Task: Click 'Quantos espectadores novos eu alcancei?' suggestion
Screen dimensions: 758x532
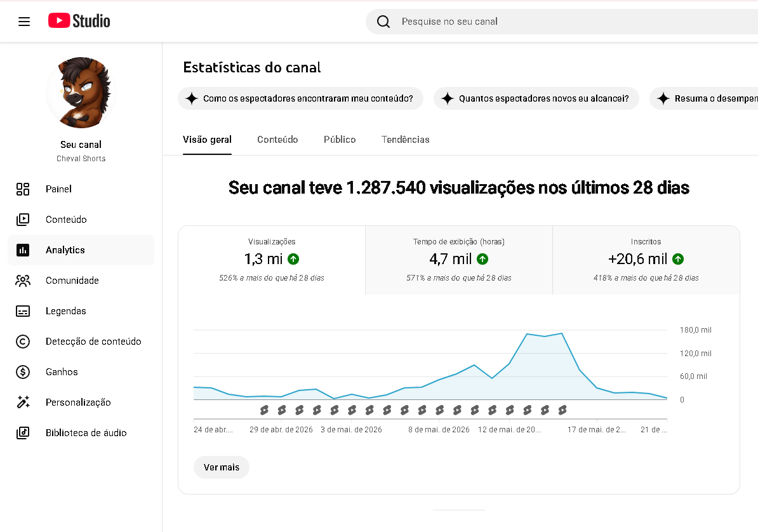Action: point(536,98)
